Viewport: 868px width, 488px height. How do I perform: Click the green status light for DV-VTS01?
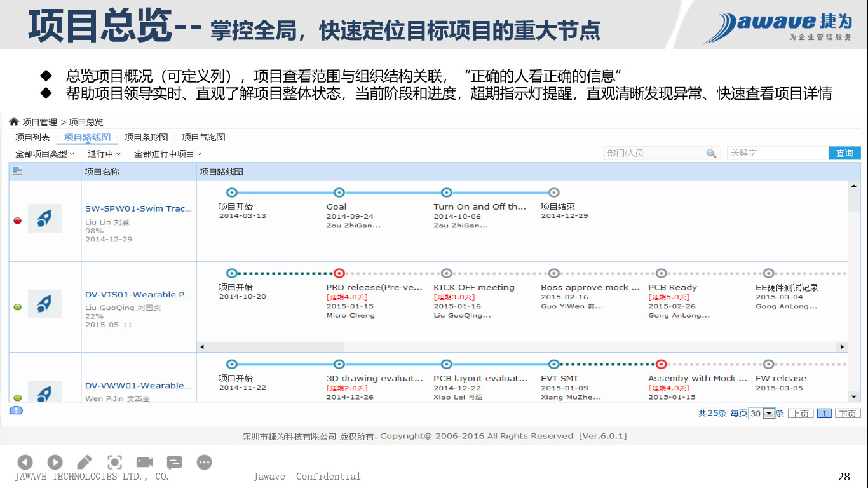[x=18, y=307]
